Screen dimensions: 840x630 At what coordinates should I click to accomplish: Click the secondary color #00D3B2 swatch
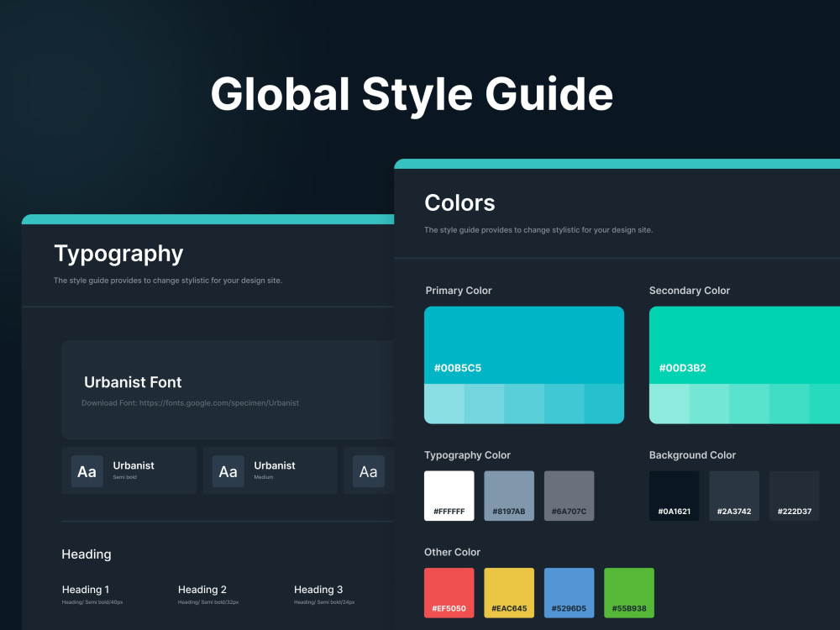pyautogui.click(x=744, y=345)
